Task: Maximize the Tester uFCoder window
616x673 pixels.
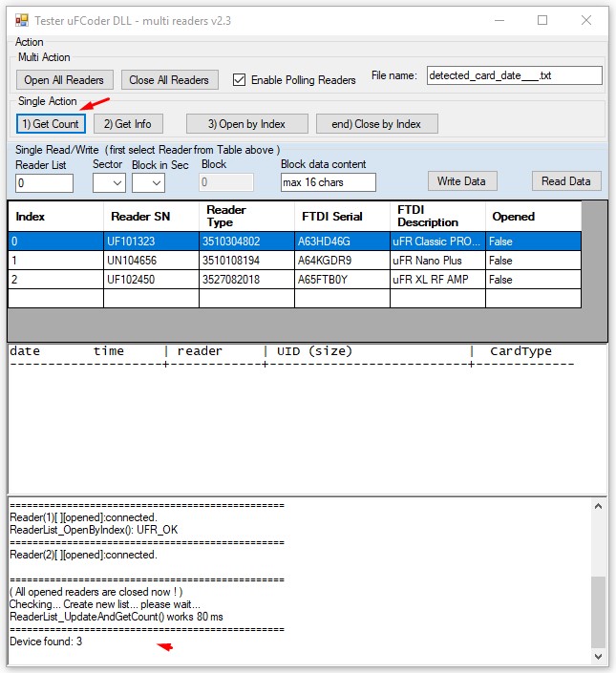Action: coord(542,20)
